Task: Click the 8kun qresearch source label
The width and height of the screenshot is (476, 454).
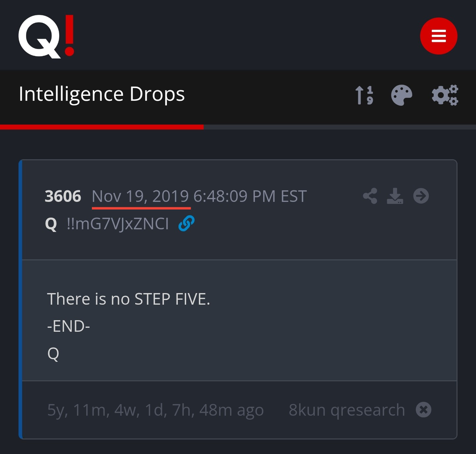Action: (347, 410)
